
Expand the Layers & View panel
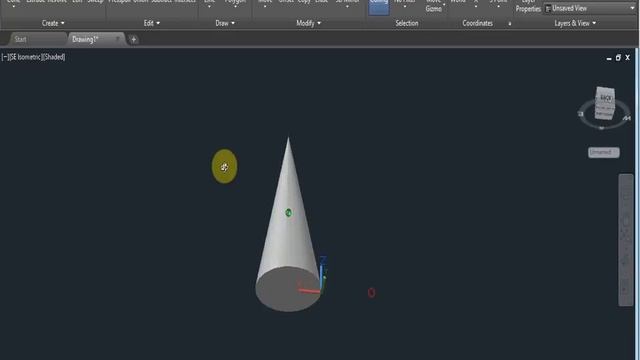point(575,23)
